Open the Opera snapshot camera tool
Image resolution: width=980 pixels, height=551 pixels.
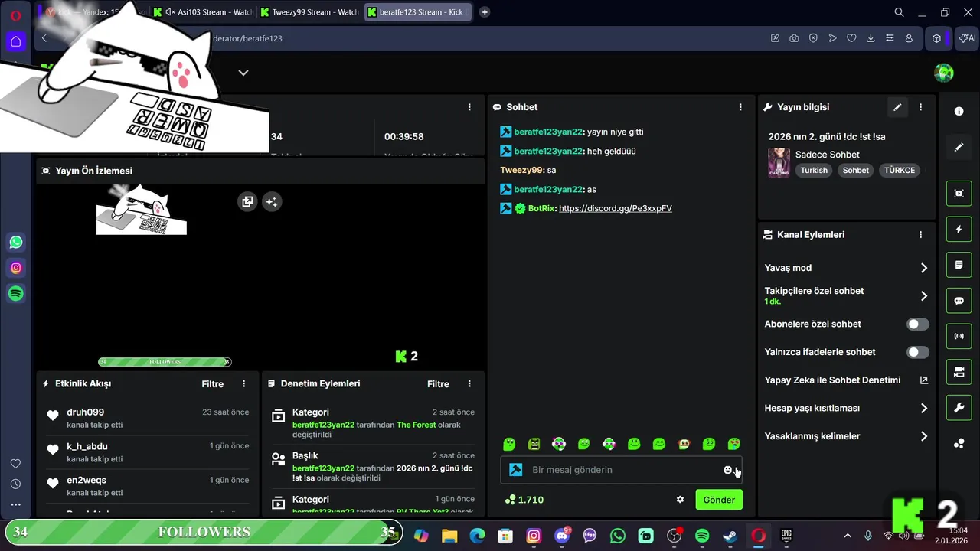coord(794,38)
